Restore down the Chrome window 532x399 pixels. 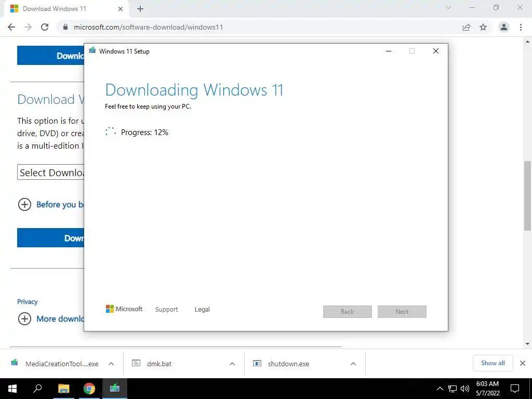pos(496,7)
